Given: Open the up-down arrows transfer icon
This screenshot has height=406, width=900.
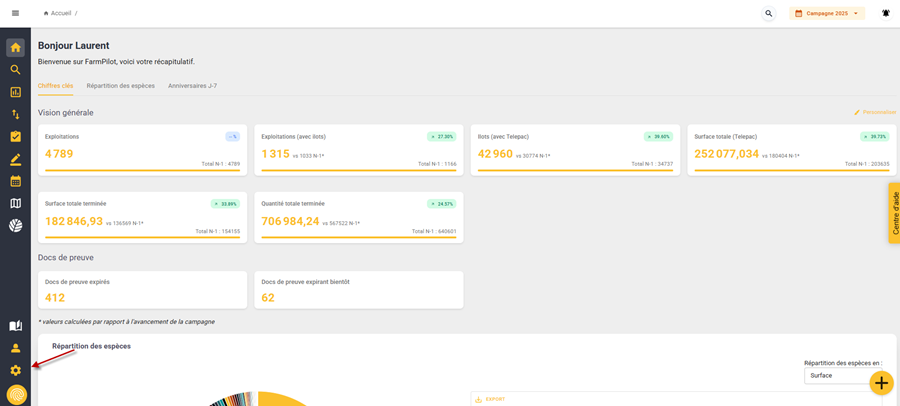Looking at the screenshot, I should pyautogui.click(x=15, y=114).
